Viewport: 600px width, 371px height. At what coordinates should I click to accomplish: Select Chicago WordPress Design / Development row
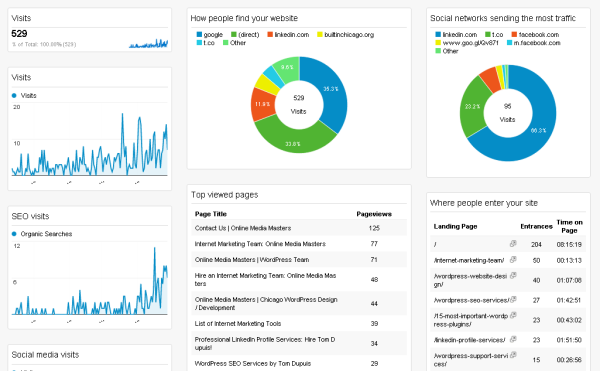[x=299, y=303]
